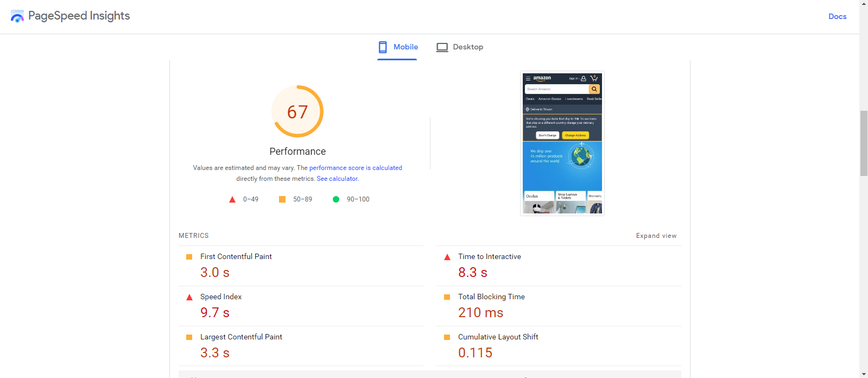The image size is (868, 378).
Task: Click the orange square 50–89 legend icon
Action: pyautogui.click(x=282, y=199)
